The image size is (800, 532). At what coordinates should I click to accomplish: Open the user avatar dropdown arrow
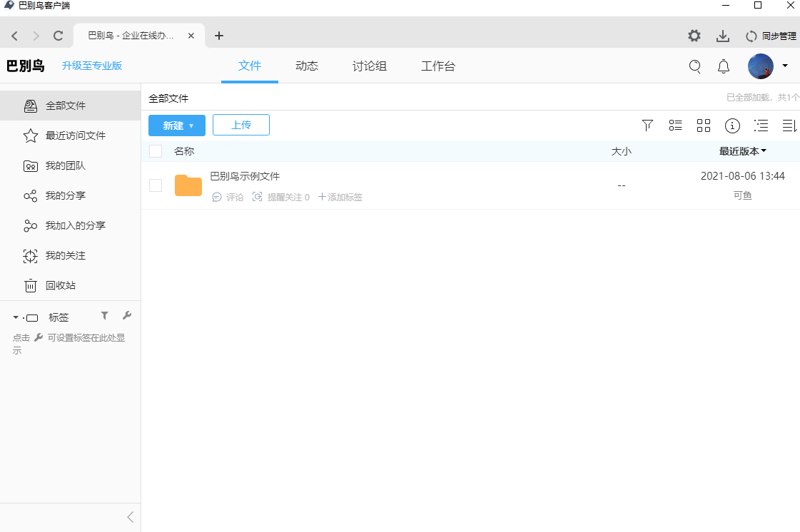(785, 66)
